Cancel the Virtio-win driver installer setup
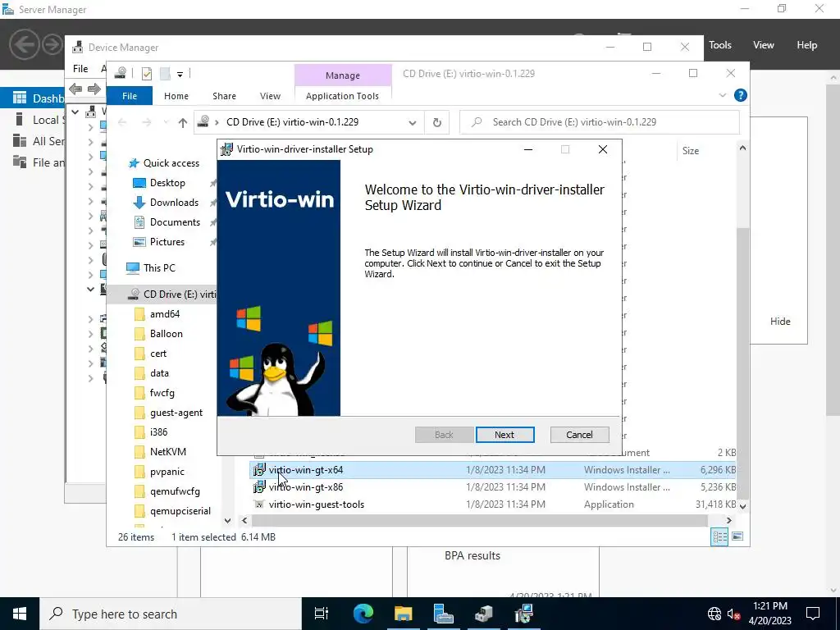The height and width of the screenshot is (630, 840). tap(579, 435)
